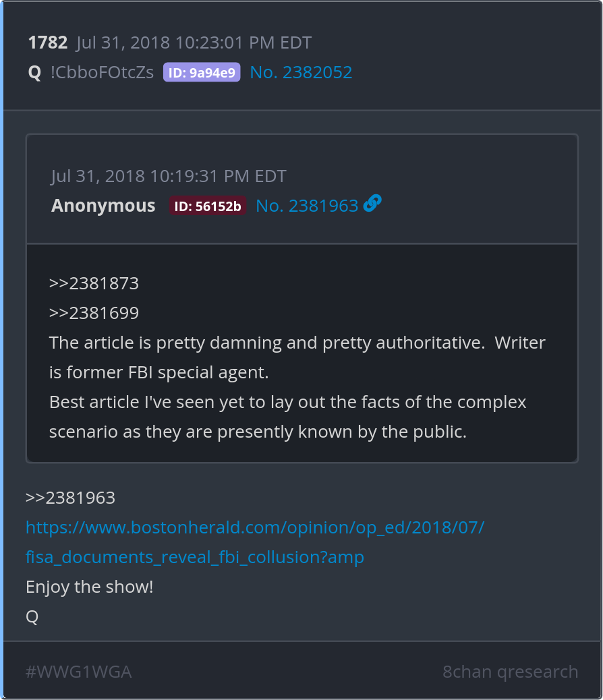Click the Q author name in header
603x700 pixels.
point(34,72)
